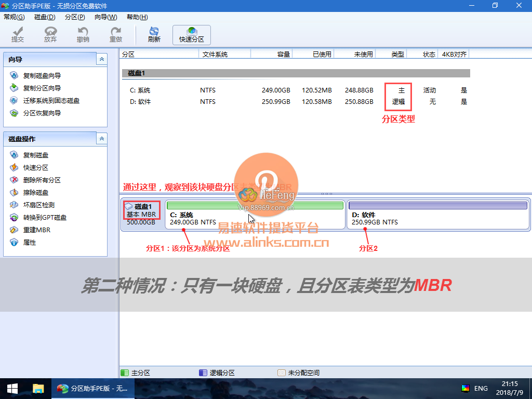Open 快速分区 from the toolbar
This screenshot has width=532, height=399.
192,35
